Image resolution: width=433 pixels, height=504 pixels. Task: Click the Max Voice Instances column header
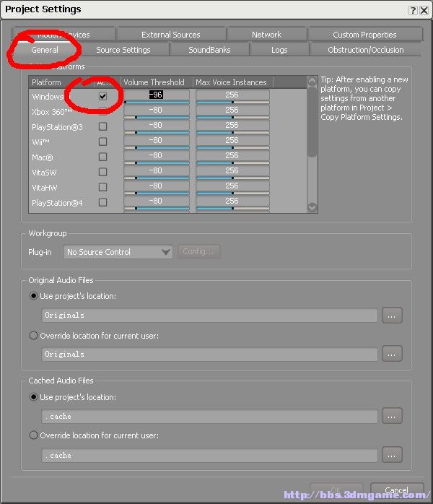[x=231, y=82]
